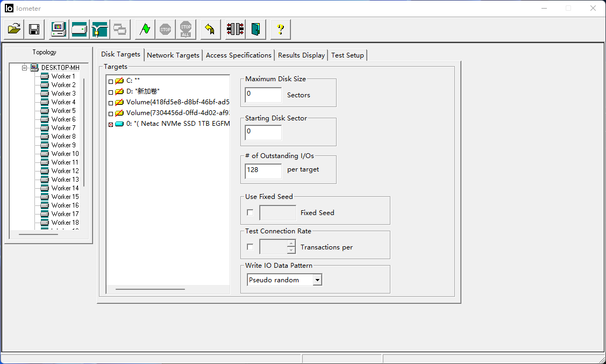
Task: Select DESKTOP-MH manager computer icon
Action: click(34, 68)
